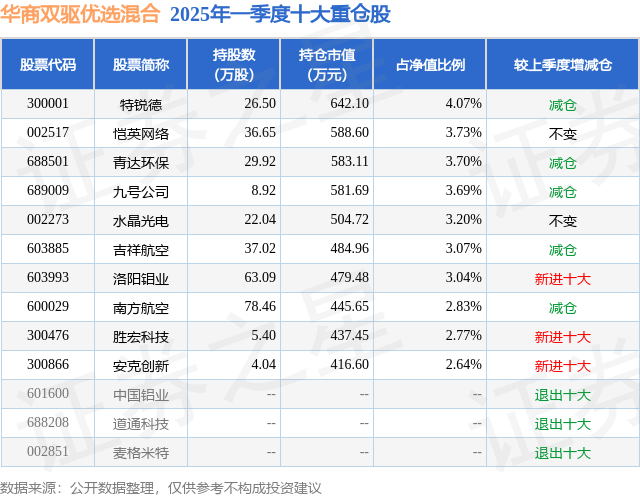This screenshot has height=497, width=640.
Task: Click 退出十大 status for 道通科技
Action: pos(562,424)
